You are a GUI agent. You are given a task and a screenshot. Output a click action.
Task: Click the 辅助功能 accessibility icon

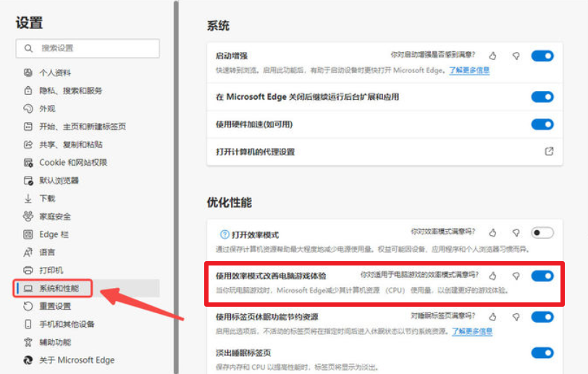28,342
